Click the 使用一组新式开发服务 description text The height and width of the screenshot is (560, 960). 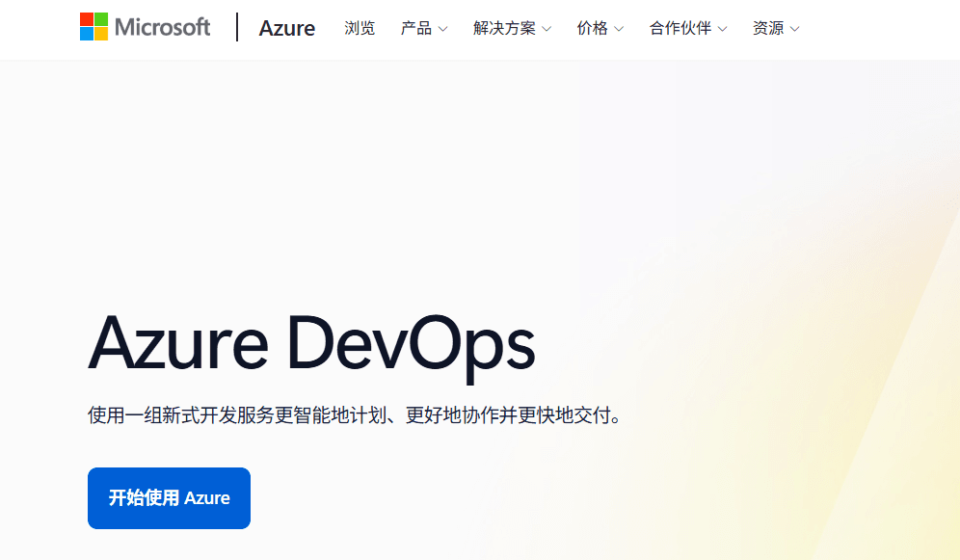[x=355, y=415]
